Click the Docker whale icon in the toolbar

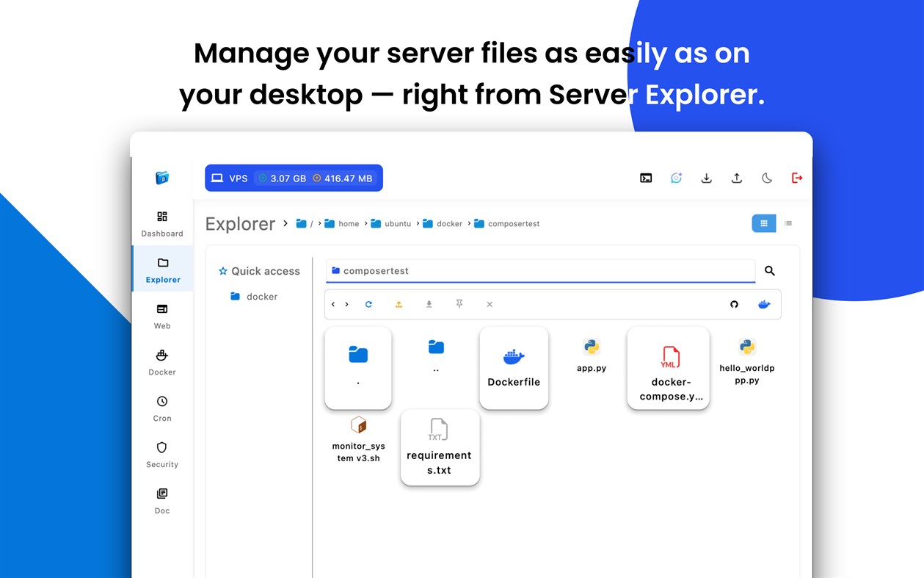[763, 304]
